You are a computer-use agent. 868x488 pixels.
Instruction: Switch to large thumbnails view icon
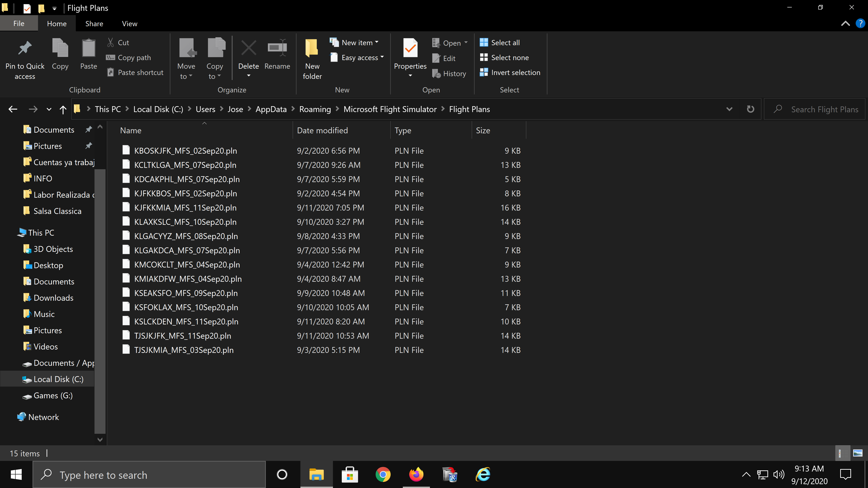[858, 453]
